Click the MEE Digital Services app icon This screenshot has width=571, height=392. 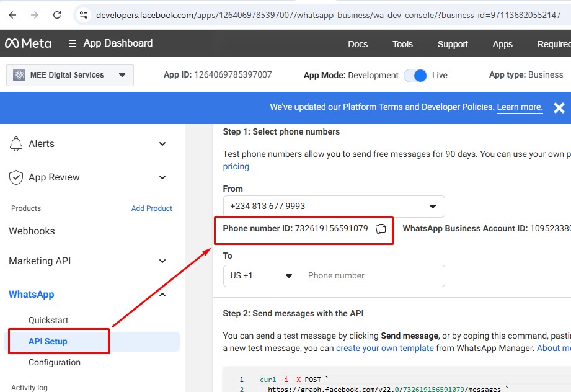coord(19,75)
